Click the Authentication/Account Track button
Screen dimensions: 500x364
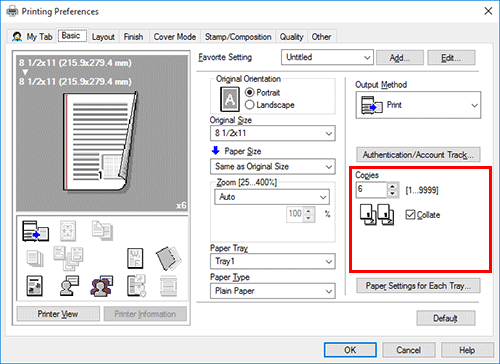(x=418, y=155)
